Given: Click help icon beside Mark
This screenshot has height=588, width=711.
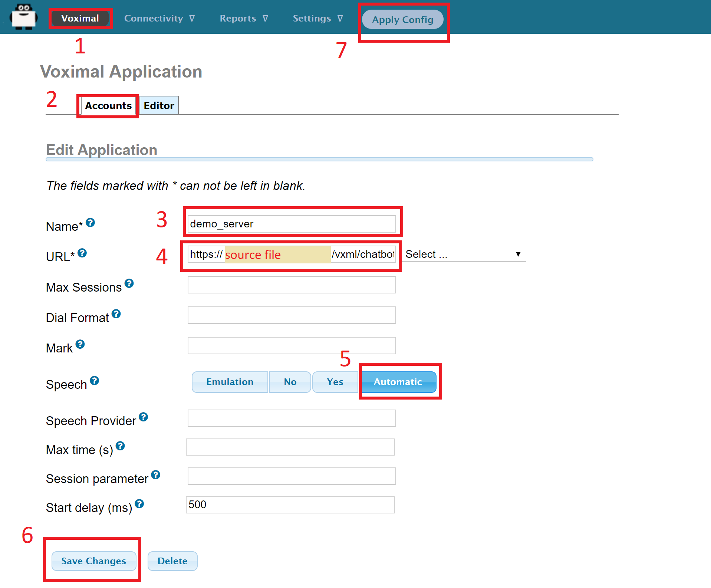Looking at the screenshot, I should point(80,344).
